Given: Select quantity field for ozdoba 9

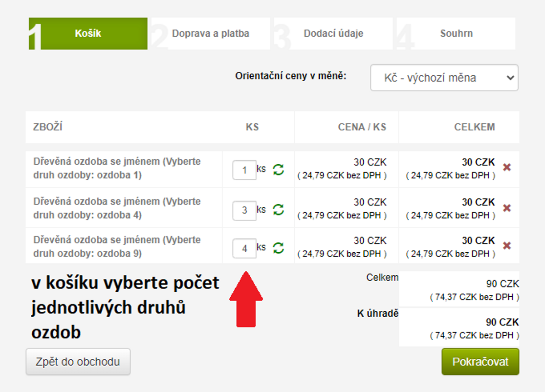Looking at the screenshot, I should (x=244, y=249).
